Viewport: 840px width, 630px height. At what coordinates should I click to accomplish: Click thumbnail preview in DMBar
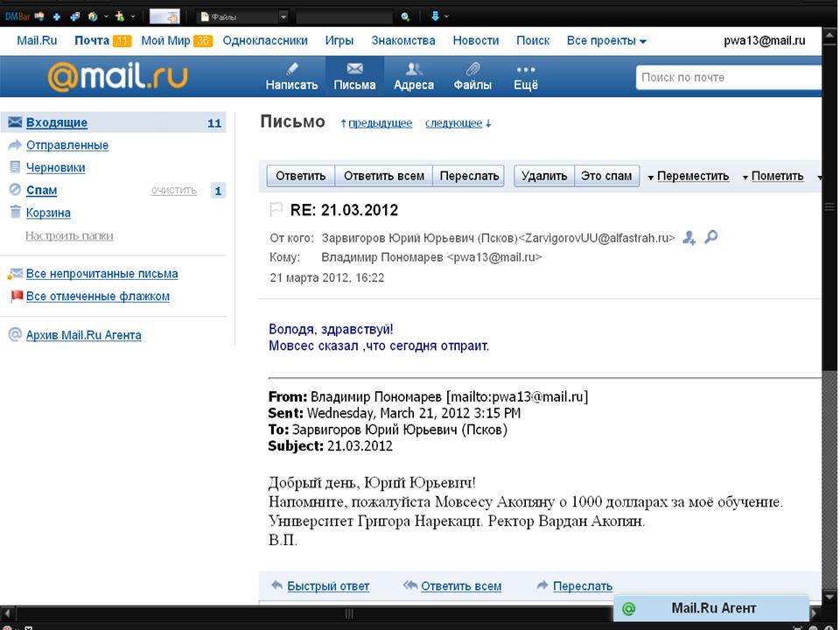tap(164, 17)
